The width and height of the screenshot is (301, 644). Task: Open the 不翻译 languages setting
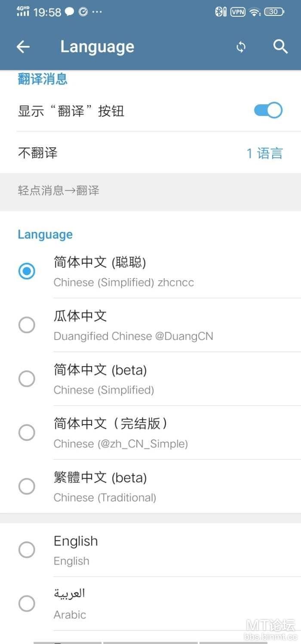point(38,153)
